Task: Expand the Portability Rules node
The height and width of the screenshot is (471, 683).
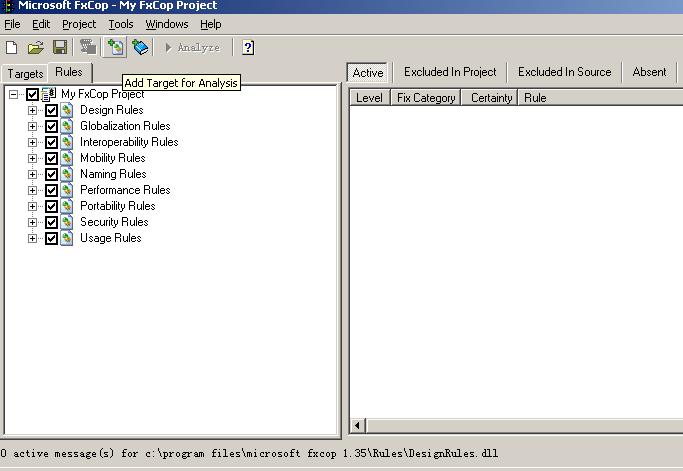Action: coord(32,206)
